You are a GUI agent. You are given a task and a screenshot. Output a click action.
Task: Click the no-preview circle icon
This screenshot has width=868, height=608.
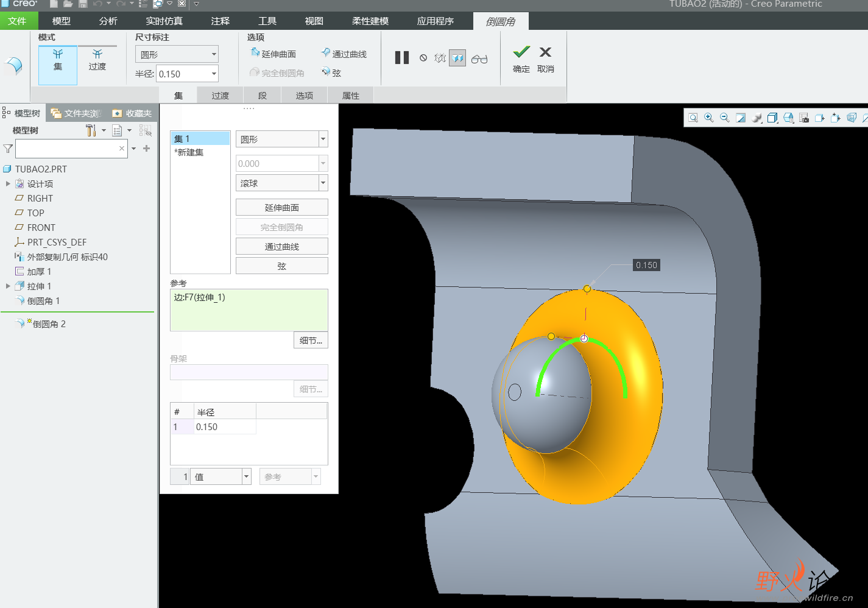point(423,58)
